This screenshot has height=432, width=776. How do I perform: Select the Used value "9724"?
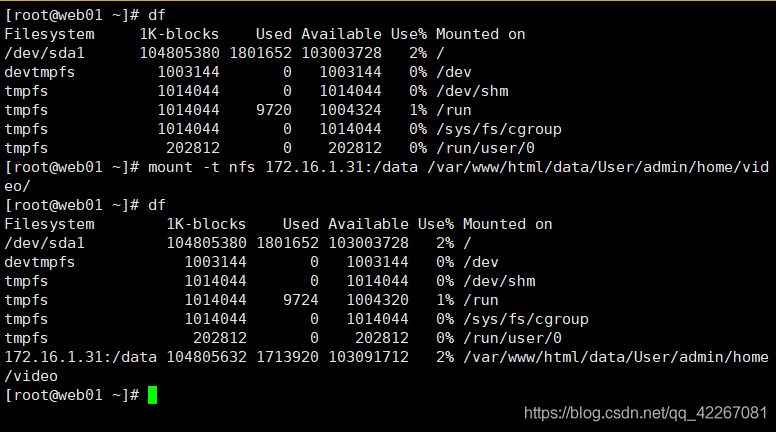(301, 300)
